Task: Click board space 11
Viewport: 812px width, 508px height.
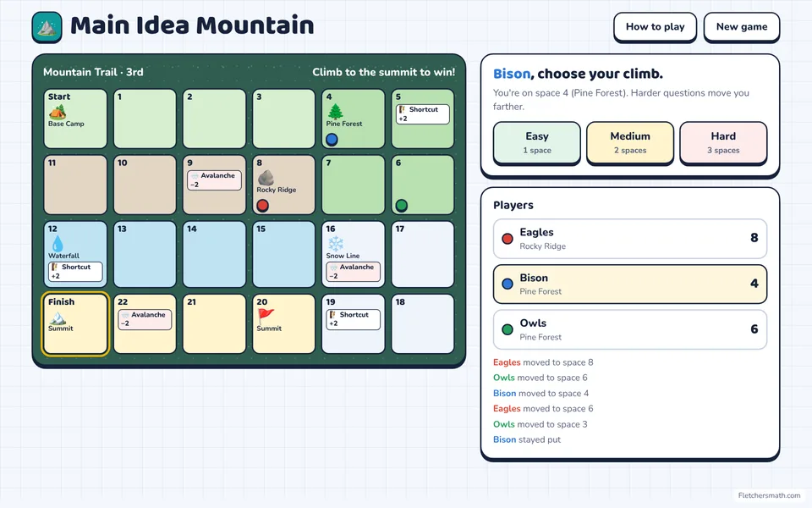Action: point(75,185)
